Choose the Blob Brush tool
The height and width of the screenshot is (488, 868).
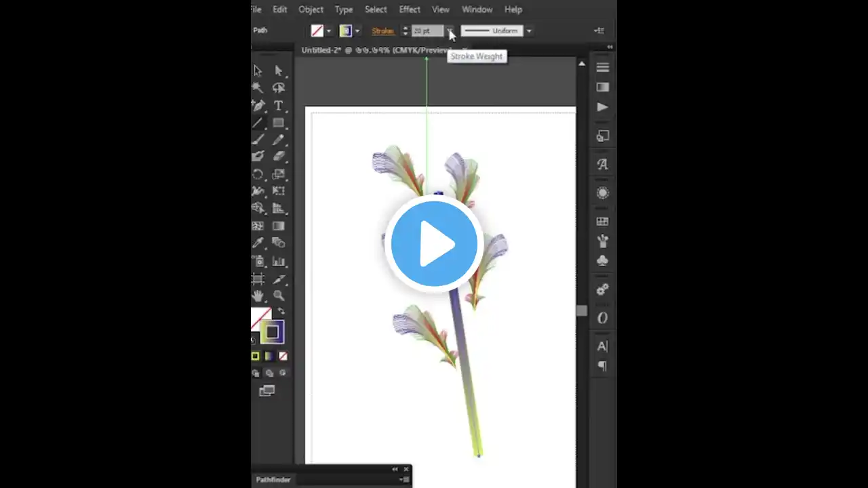pyautogui.click(x=258, y=157)
